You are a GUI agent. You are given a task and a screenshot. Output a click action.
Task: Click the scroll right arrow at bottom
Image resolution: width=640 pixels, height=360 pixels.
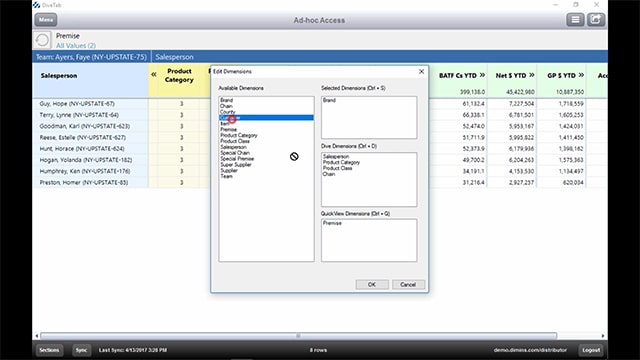coord(603,336)
